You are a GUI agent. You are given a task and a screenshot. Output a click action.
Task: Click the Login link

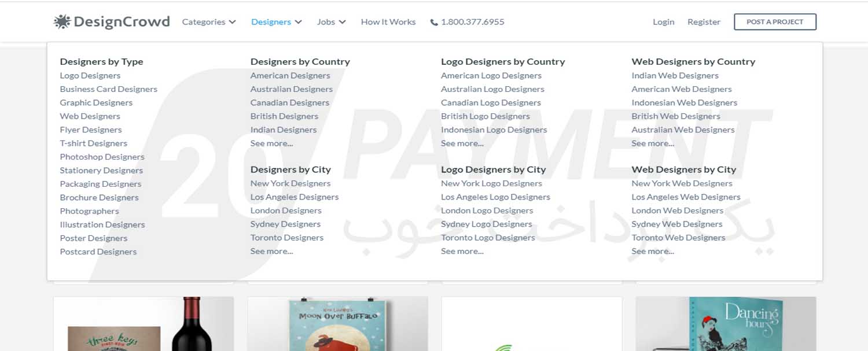tap(663, 22)
